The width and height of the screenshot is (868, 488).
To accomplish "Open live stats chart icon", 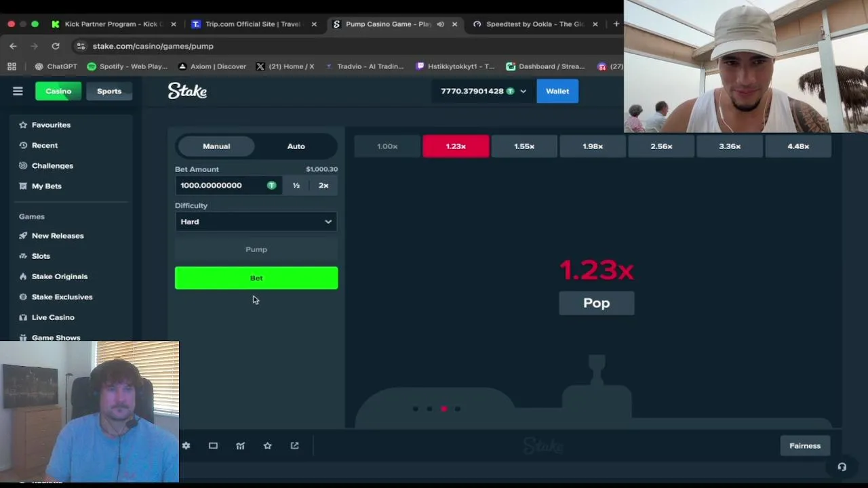I will click(240, 445).
